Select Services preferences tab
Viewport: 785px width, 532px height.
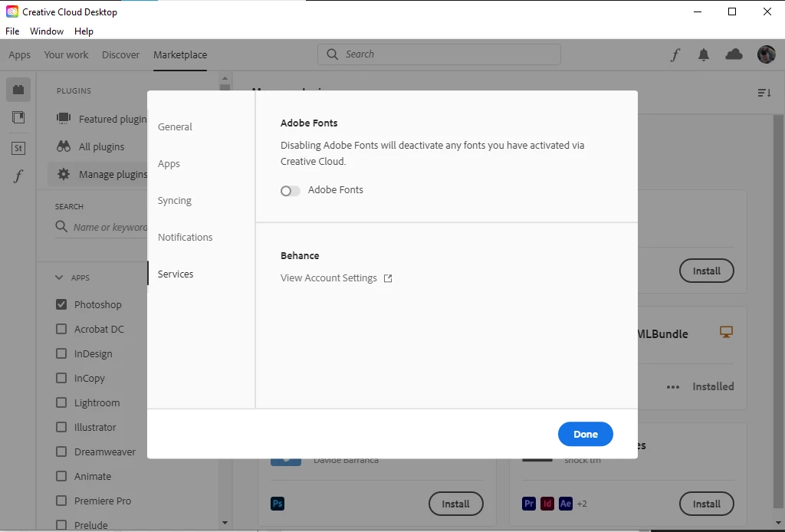point(176,274)
